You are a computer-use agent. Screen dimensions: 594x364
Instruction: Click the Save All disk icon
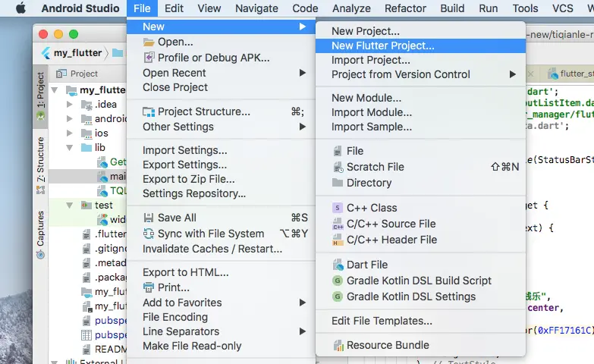click(x=149, y=218)
